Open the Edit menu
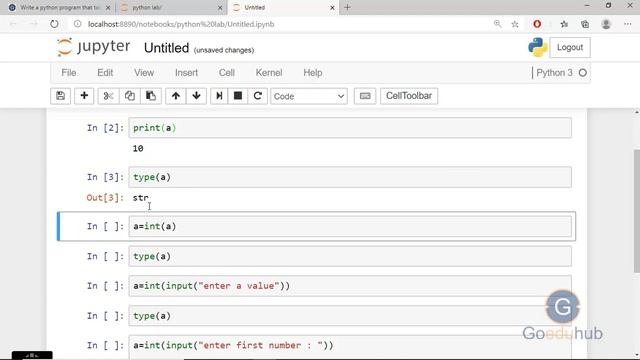 click(x=105, y=73)
